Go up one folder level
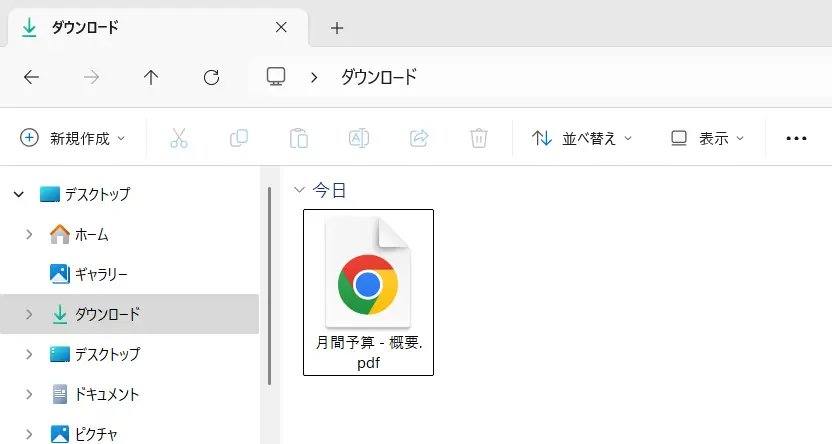832x444 pixels. tap(151, 77)
